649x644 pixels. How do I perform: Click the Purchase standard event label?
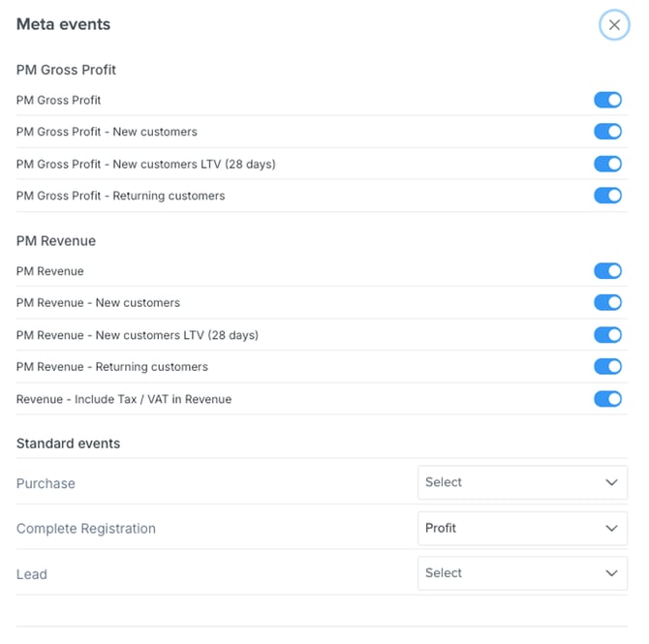[46, 483]
